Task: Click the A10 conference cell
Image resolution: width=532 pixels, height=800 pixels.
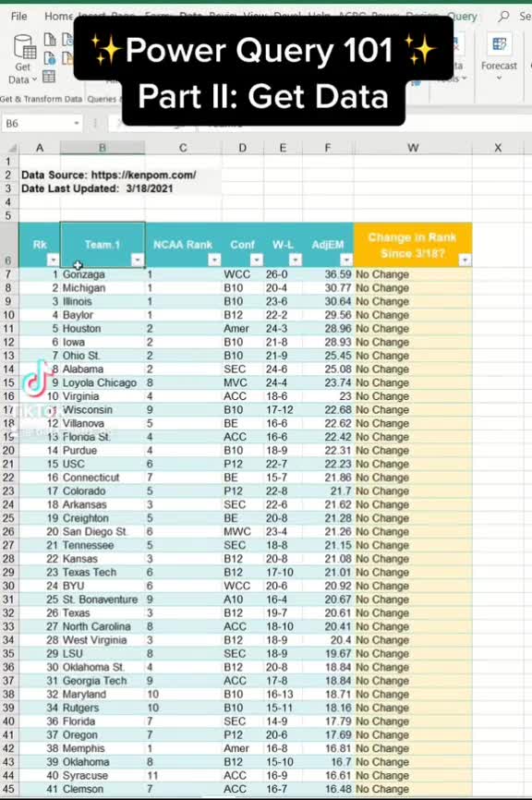Action: [x=242, y=600]
